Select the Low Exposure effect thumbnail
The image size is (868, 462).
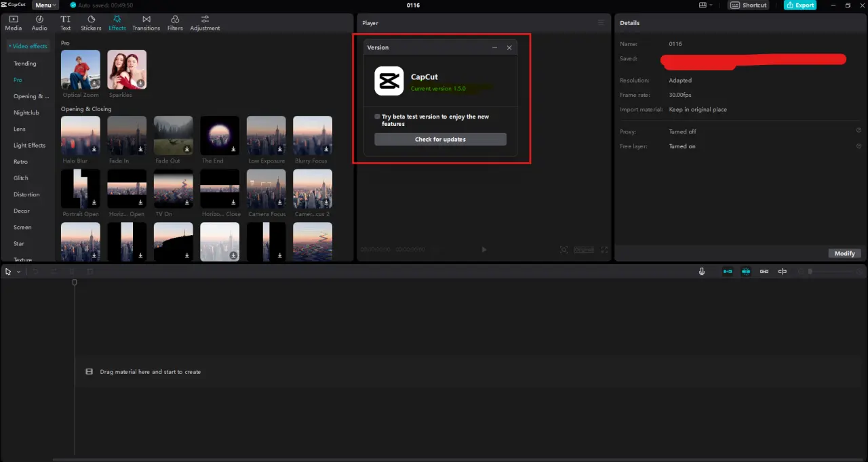(266, 135)
